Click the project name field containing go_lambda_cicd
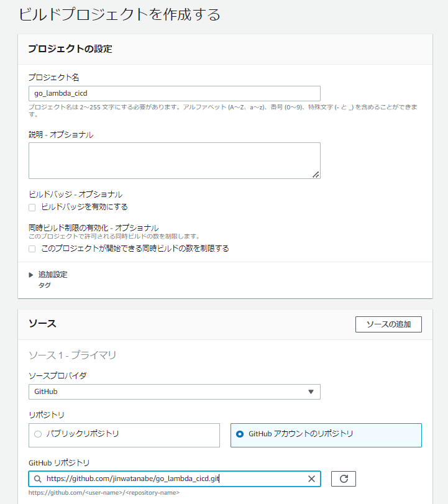 [x=174, y=94]
